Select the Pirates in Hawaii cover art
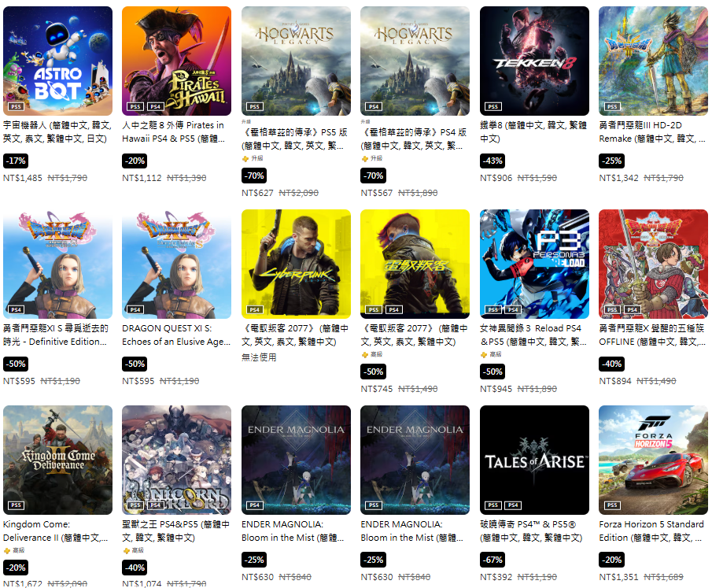 (177, 61)
